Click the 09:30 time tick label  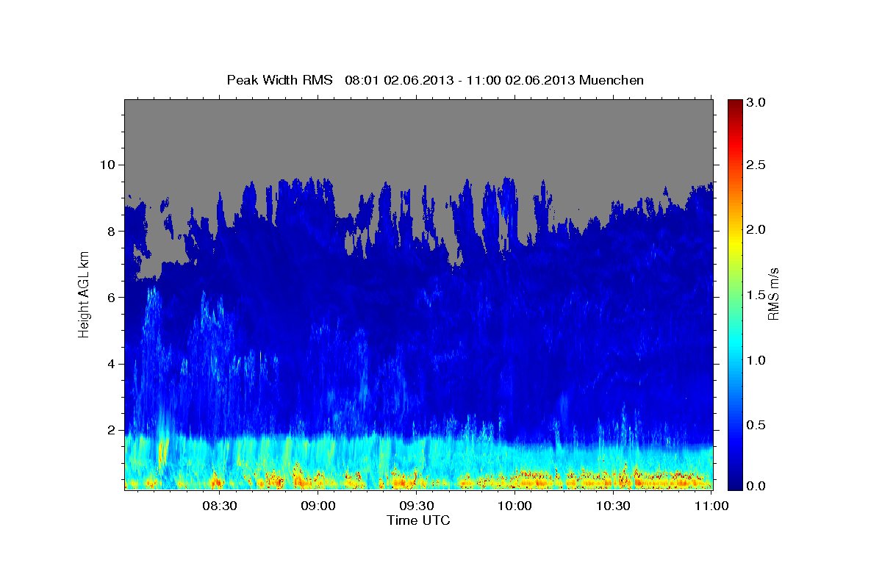(x=416, y=506)
